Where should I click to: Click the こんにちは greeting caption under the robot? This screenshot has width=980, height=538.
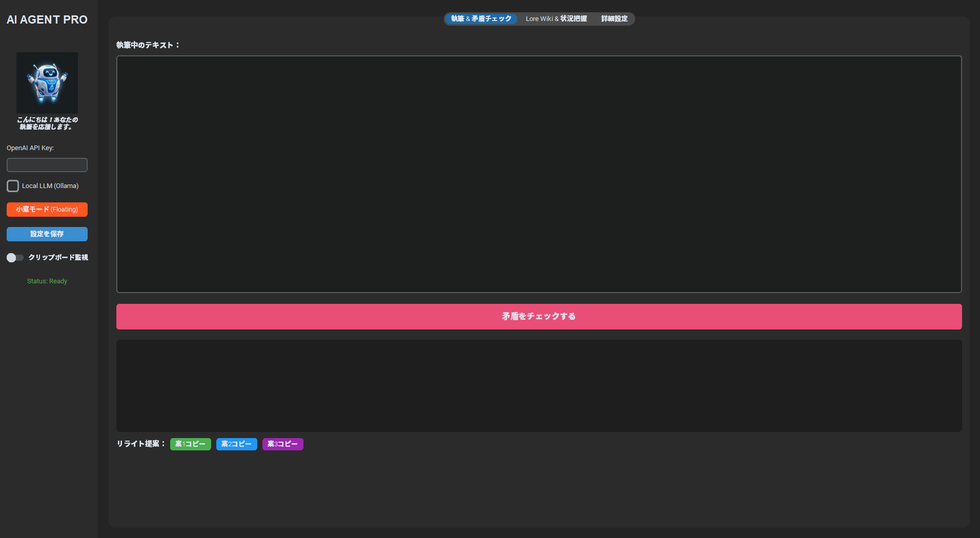47,123
